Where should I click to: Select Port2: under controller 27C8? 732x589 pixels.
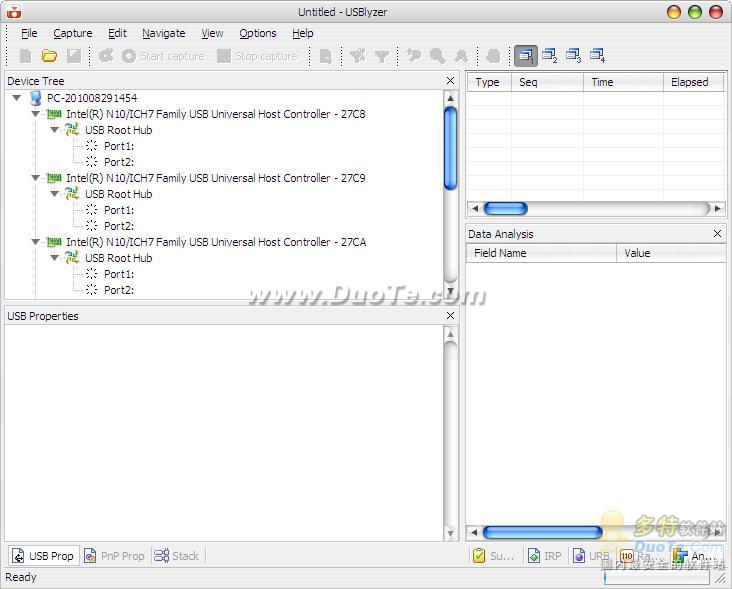click(x=119, y=162)
